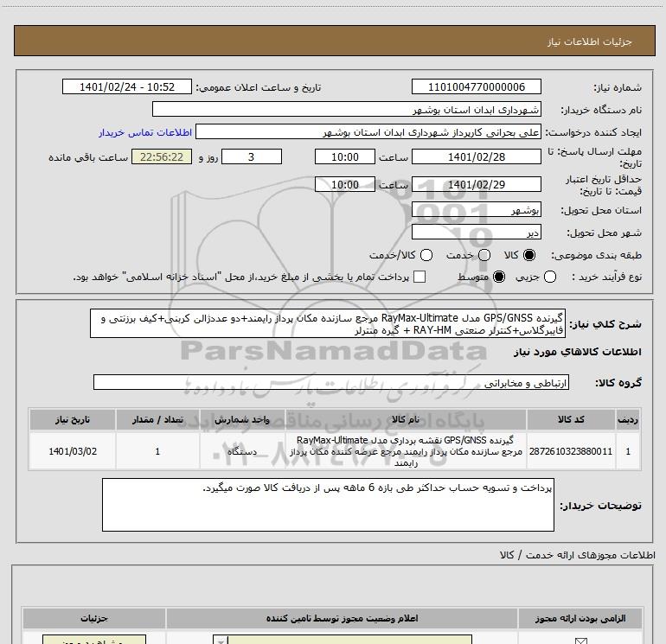The width and height of the screenshot is (666, 644).
Task: Click the تعداد / مقدار column header
Action: 157,419
